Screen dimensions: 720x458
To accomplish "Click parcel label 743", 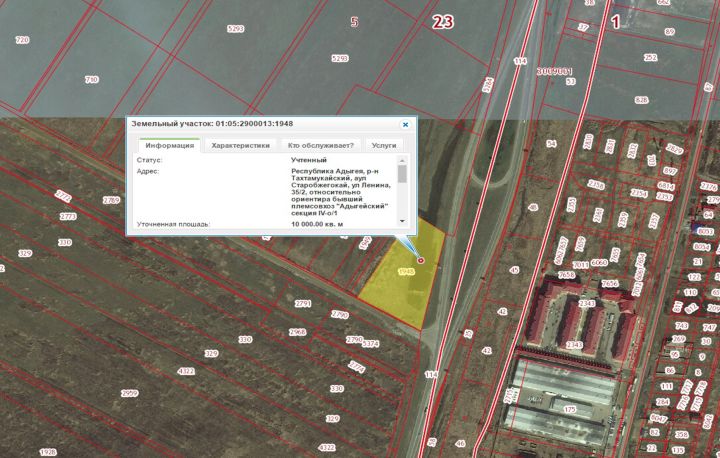I will click(x=681, y=326).
